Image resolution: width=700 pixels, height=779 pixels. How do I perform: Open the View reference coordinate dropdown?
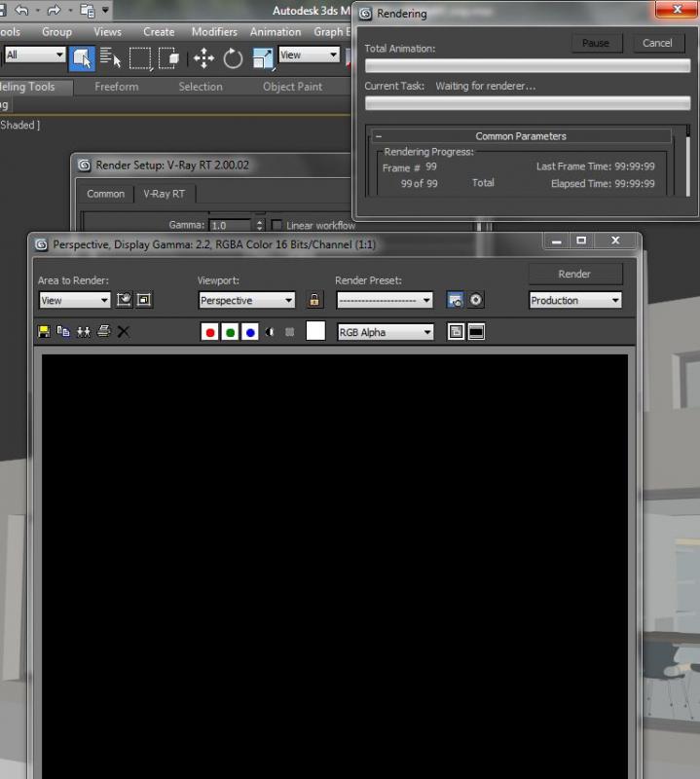[309, 55]
